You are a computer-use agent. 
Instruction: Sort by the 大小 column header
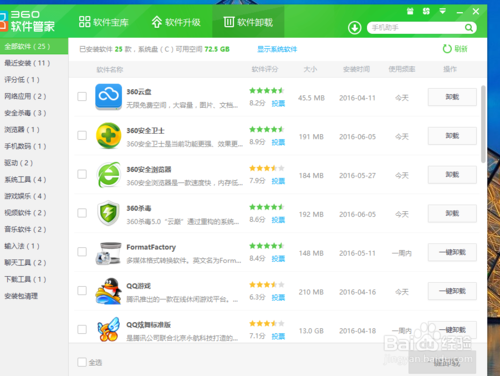(x=310, y=69)
